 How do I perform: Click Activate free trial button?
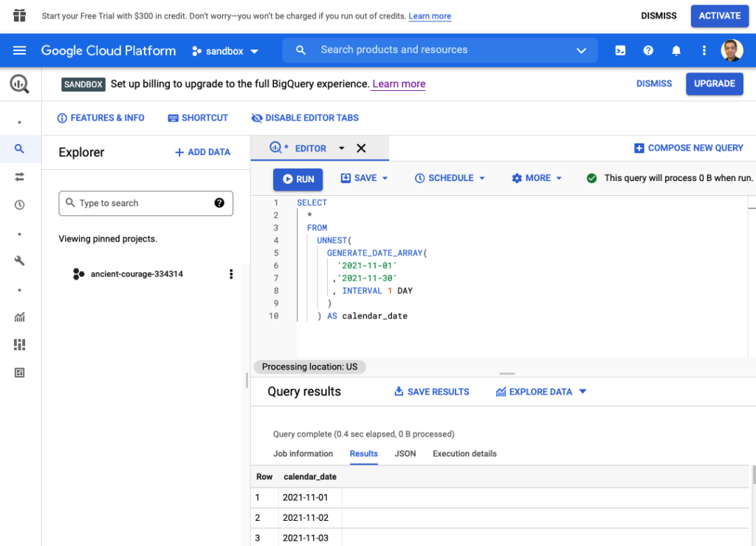click(x=719, y=16)
